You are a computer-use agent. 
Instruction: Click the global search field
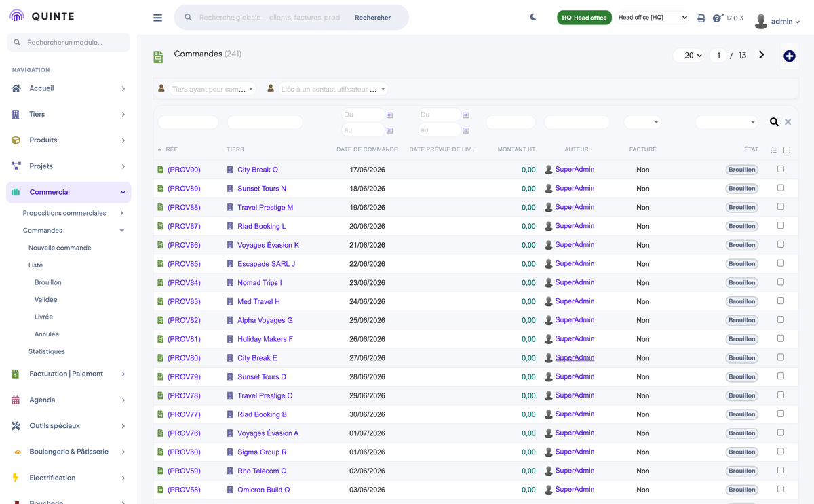tap(271, 18)
